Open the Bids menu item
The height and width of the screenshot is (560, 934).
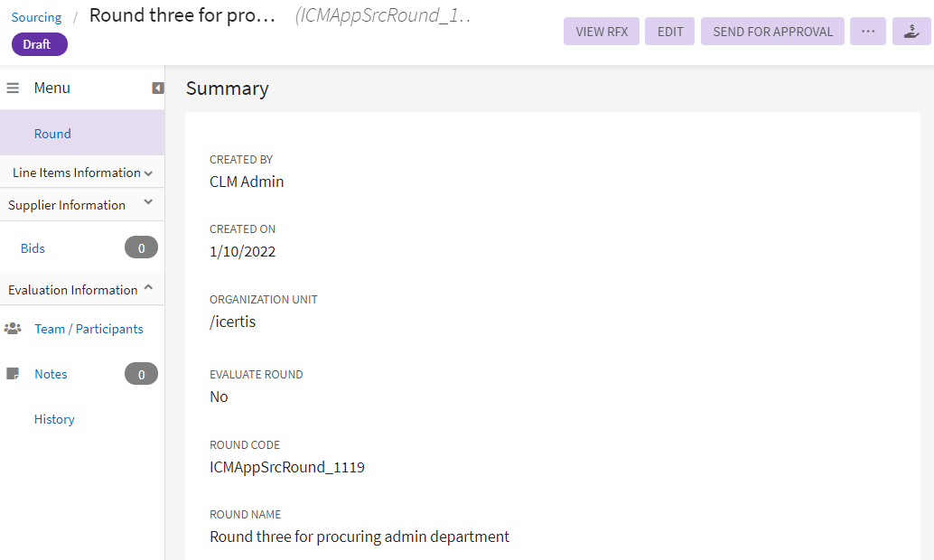coord(33,248)
